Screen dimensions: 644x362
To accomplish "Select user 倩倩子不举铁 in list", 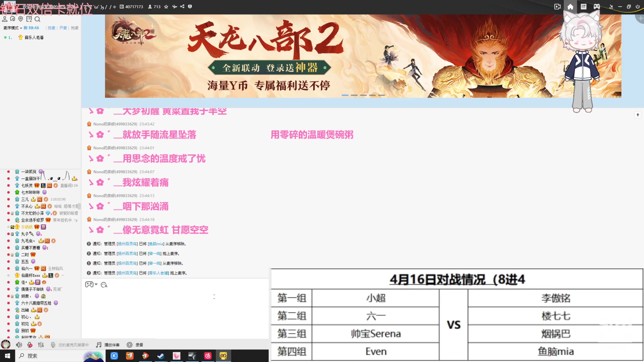I will [x=32, y=289].
